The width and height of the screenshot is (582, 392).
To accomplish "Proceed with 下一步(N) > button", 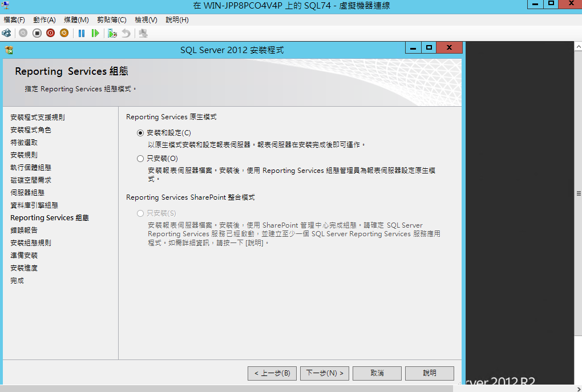I will [325, 373].
